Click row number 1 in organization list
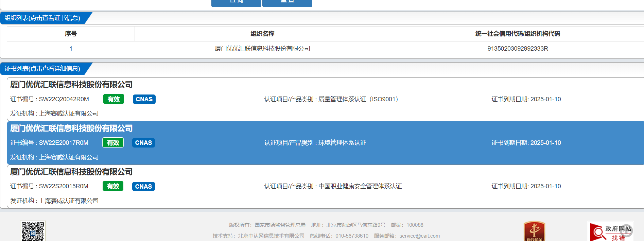The image size is (644, 241). pos(71,49)
